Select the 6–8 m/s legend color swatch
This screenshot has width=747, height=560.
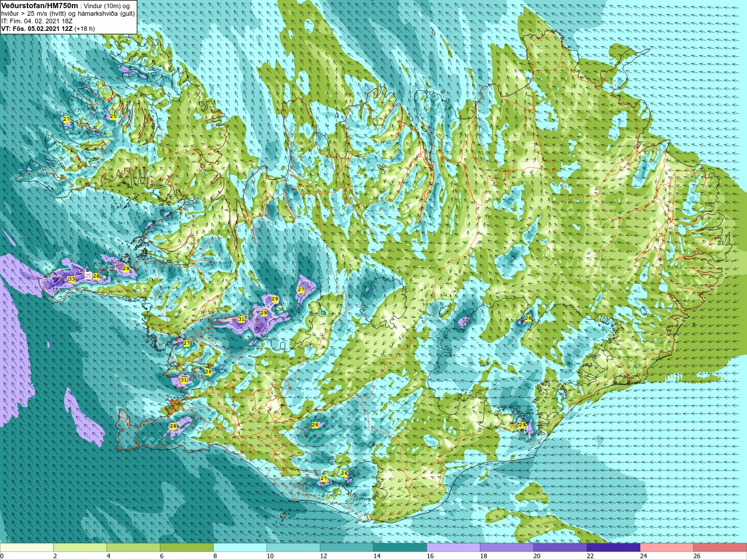tap(187, 548)
